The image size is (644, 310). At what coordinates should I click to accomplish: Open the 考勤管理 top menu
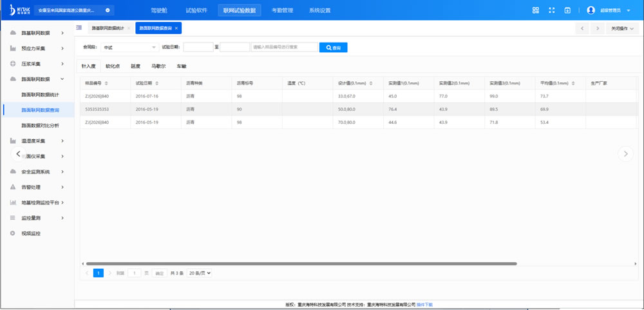pyautogui.click(x=282, y=10)
